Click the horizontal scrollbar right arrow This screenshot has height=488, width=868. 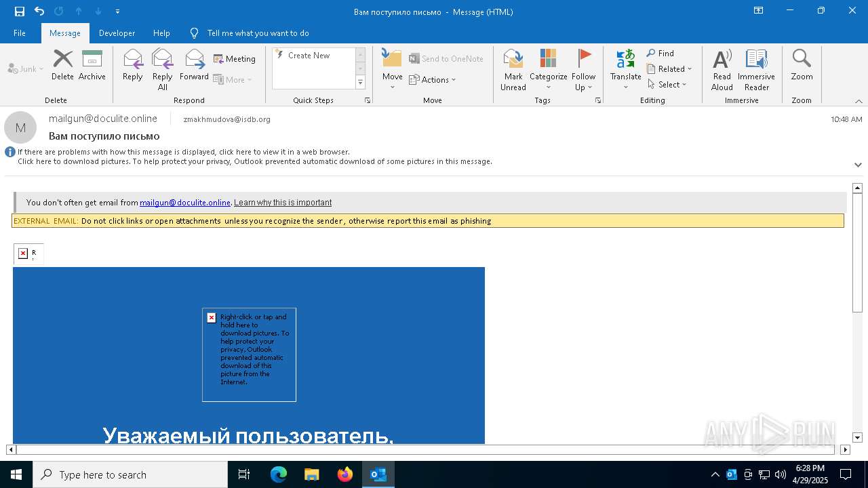pos(845,449)
